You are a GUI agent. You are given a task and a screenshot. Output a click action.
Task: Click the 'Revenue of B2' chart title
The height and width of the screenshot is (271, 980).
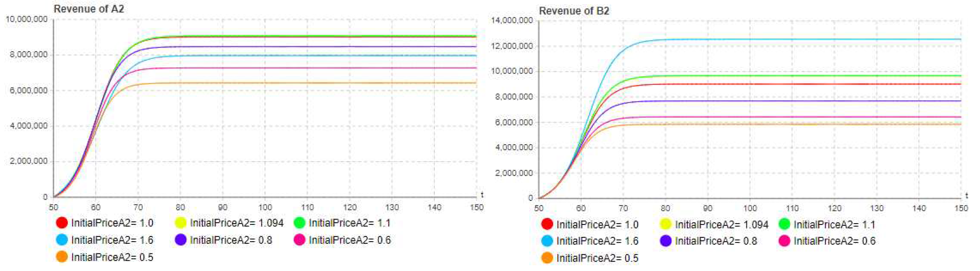(574, 11)
